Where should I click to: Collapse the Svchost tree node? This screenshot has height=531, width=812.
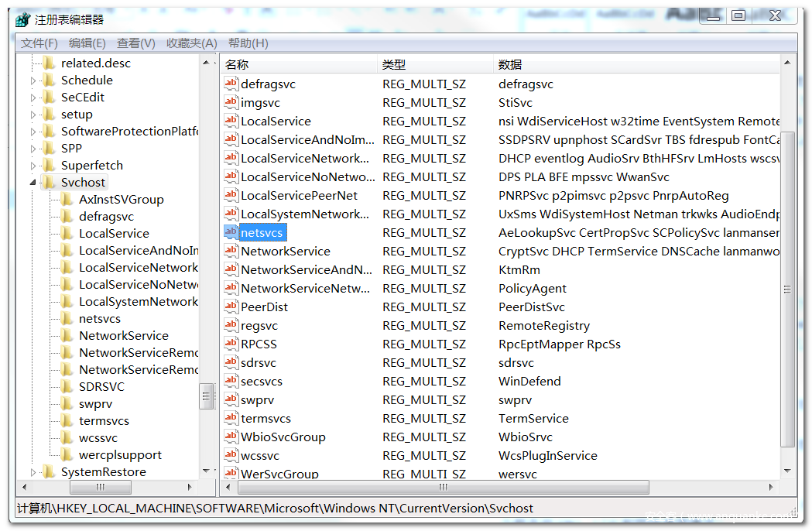(33, 183)
